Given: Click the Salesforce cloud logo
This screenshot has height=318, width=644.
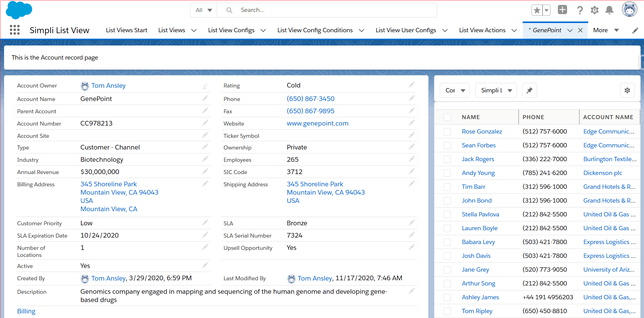Looking at the screenshot, I should tap(19, 10).
